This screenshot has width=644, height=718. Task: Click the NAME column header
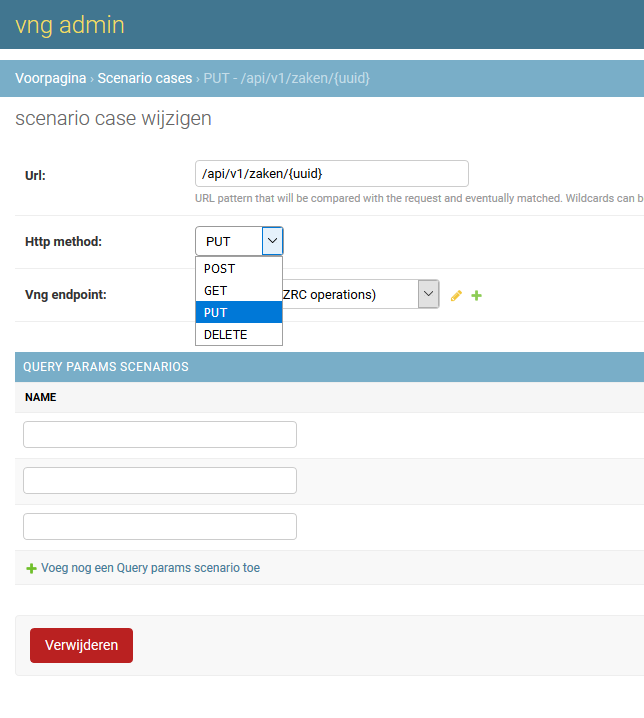pyautogui.click(x=41, y=397)
